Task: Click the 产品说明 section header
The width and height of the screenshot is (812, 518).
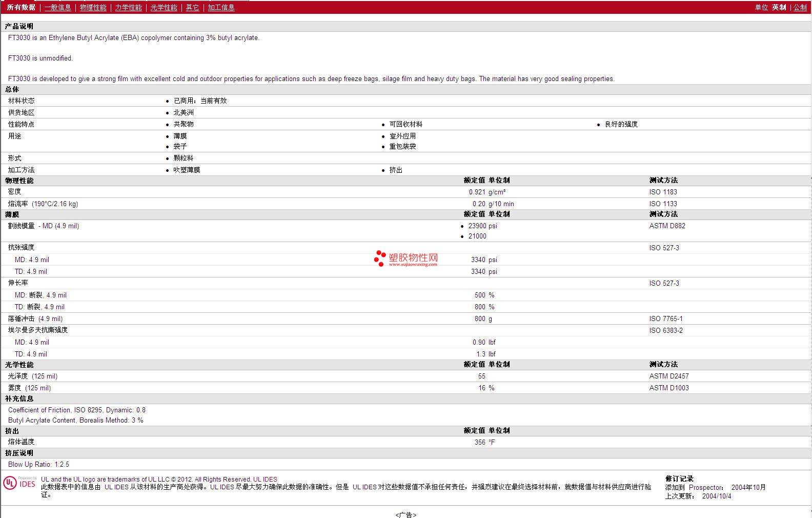Action: tap(19, 26)
